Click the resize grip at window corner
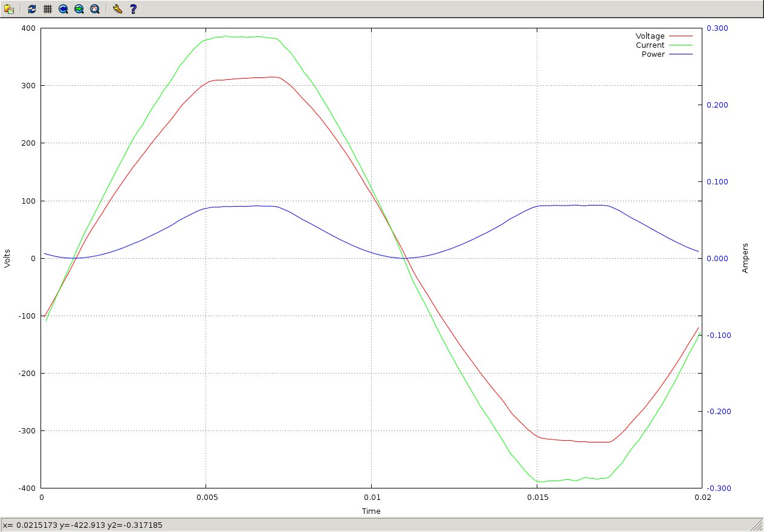 click(758, 526)
